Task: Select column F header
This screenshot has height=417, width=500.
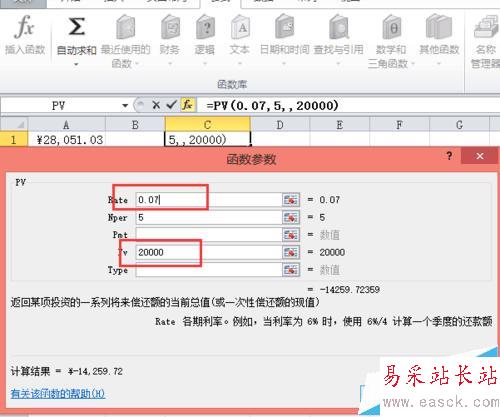Action: (399, 125)
